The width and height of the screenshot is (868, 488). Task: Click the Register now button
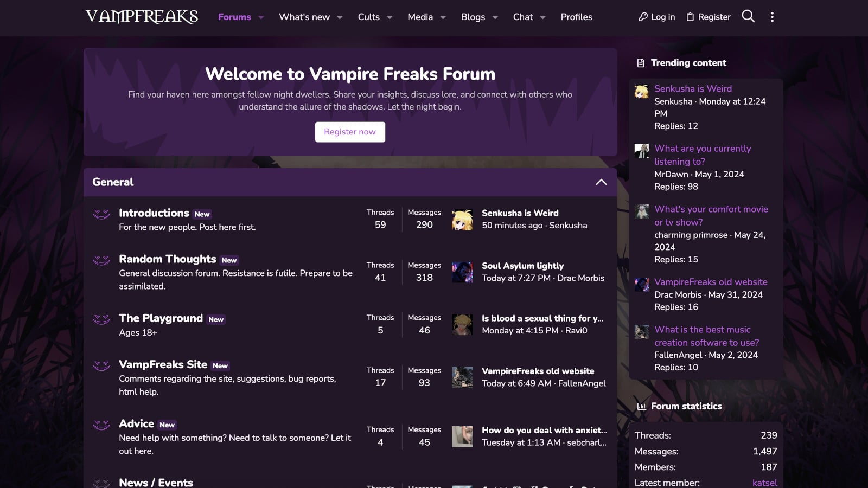tap(350, 132)
